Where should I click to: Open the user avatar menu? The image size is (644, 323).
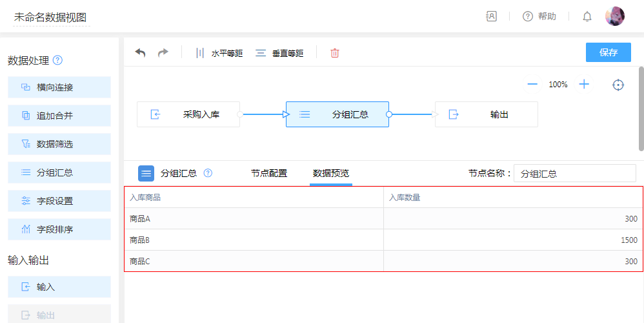[614, 17]
